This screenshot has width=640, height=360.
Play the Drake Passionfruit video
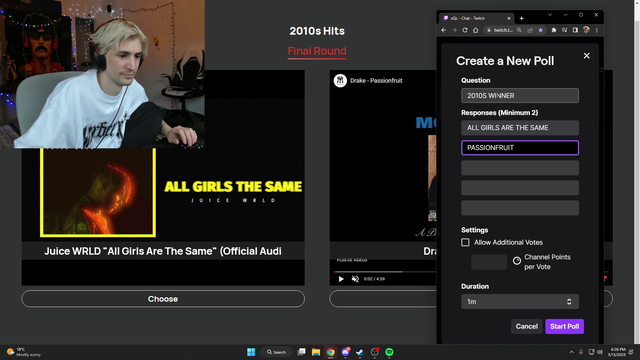coord(341,279)
